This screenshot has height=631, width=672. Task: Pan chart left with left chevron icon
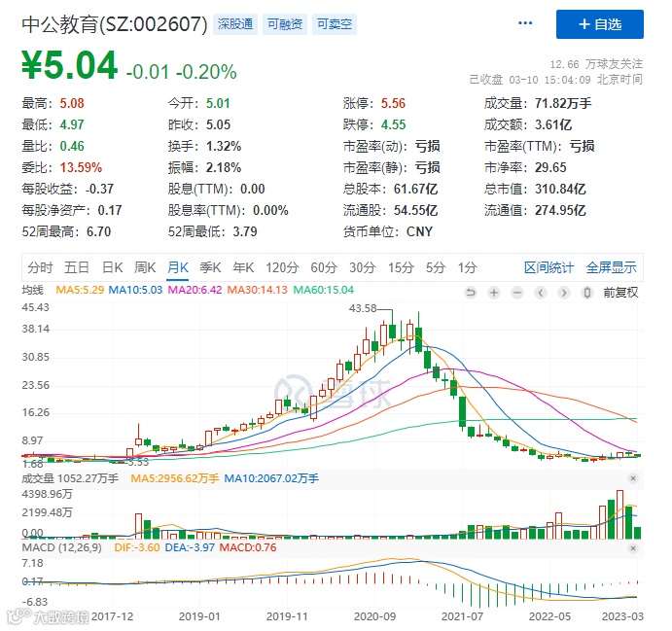pyautogui.click(x=541, y=293)
